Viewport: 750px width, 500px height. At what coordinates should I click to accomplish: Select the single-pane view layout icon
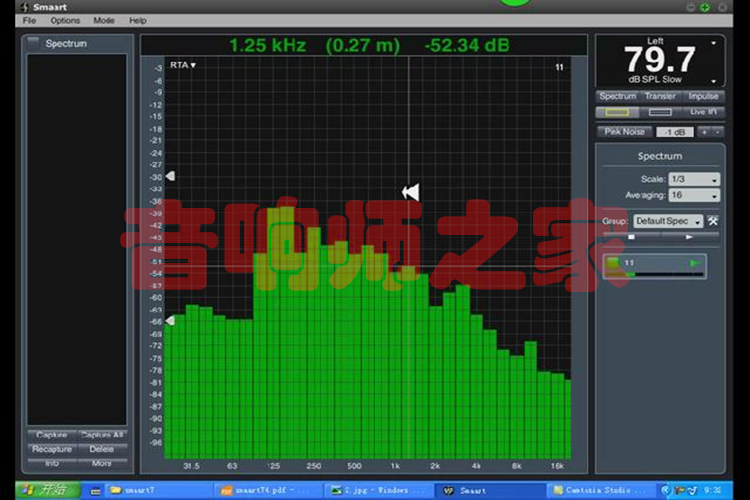point(617,112)
